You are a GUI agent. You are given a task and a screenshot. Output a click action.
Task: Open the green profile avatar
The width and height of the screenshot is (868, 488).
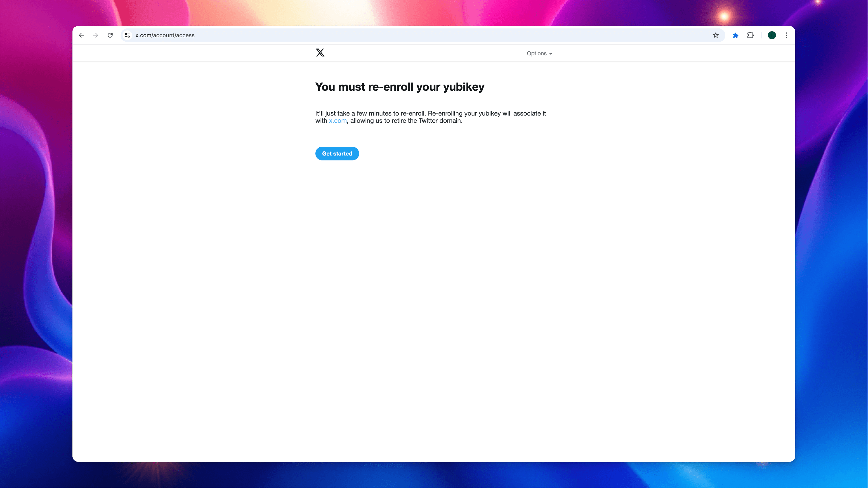772,35
